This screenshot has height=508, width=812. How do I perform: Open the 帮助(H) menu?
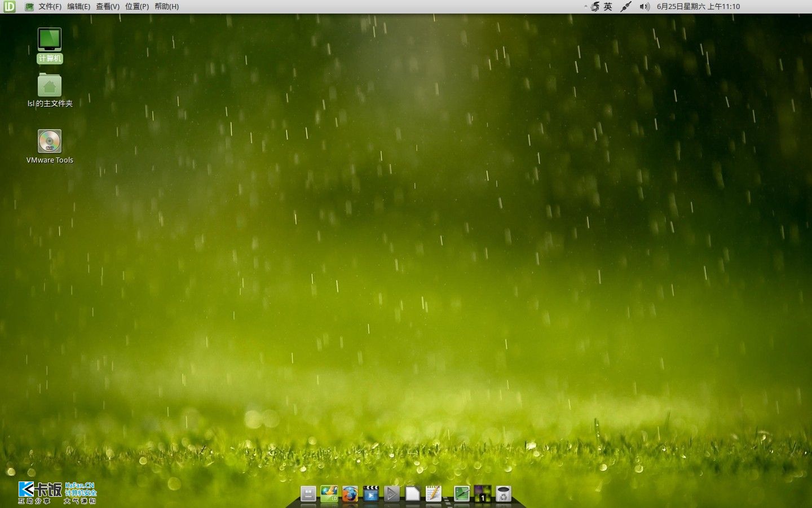point(166,7)
